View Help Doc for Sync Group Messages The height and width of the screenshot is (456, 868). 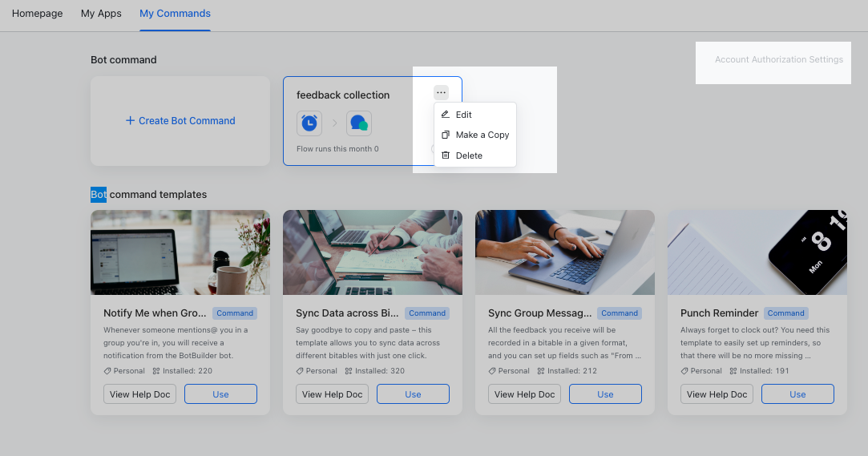point(525,394)
